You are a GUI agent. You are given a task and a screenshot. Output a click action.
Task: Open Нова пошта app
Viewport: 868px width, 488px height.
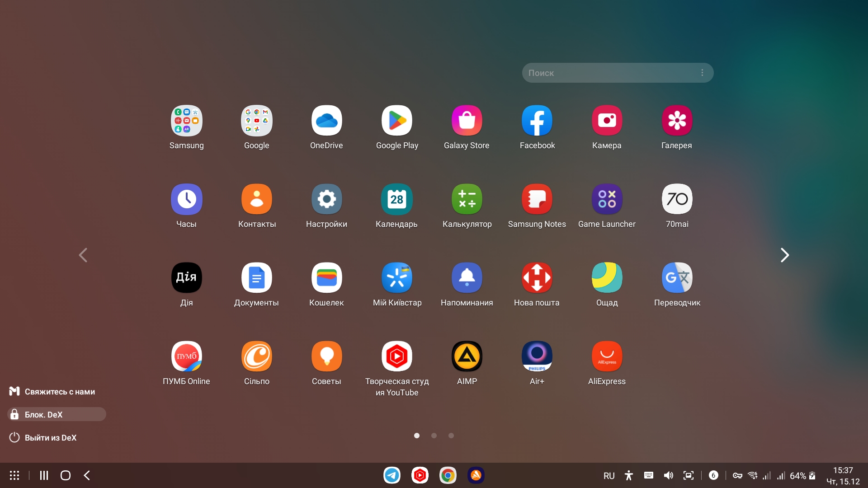(x=537, y=278)
